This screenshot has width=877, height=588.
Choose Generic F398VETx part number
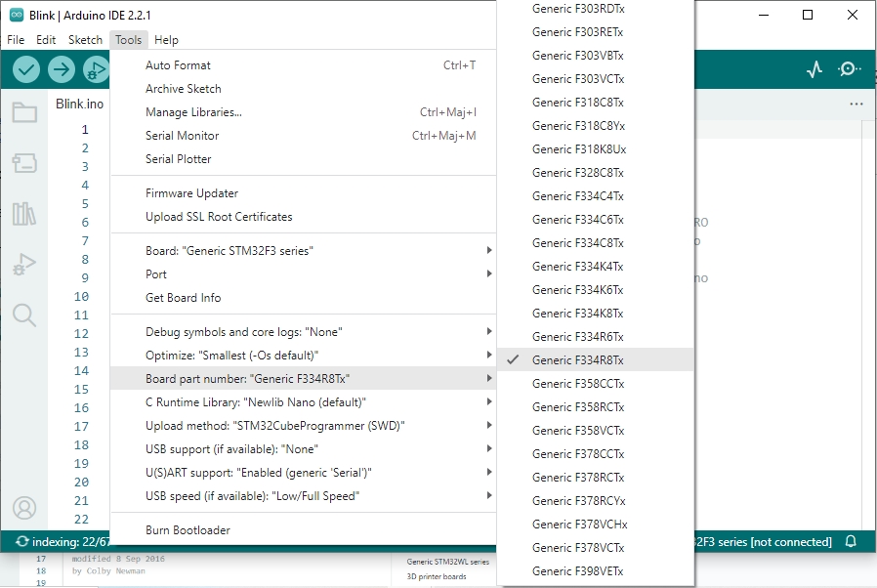pyautogui.click(x=577, y=571)
